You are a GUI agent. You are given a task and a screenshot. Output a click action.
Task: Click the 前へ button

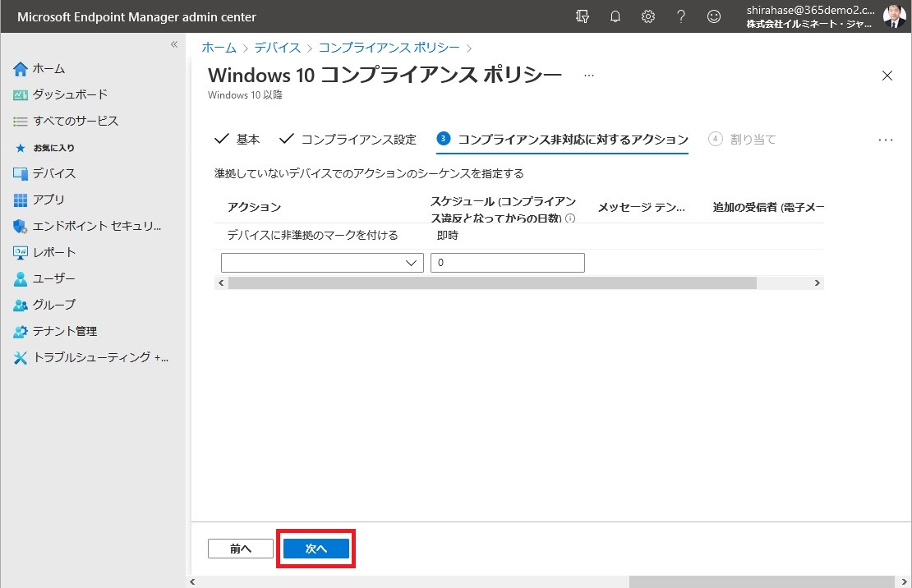tap(240, 549)
